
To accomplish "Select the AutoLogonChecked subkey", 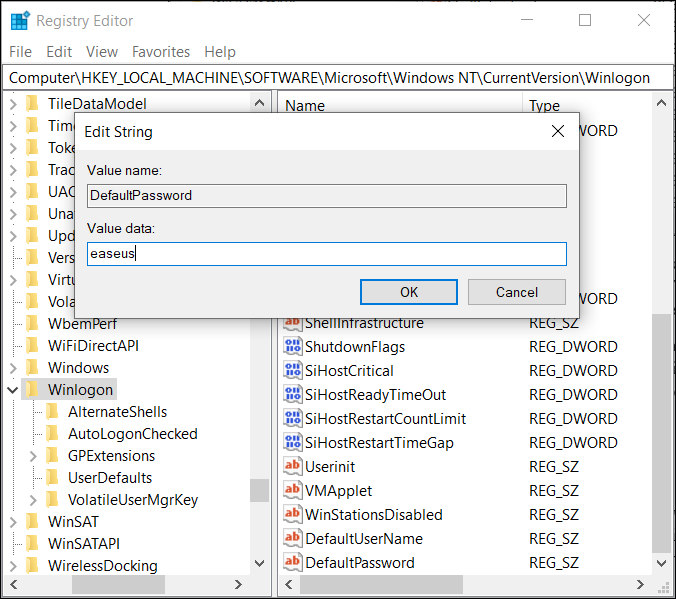I will tap(133, 434).
